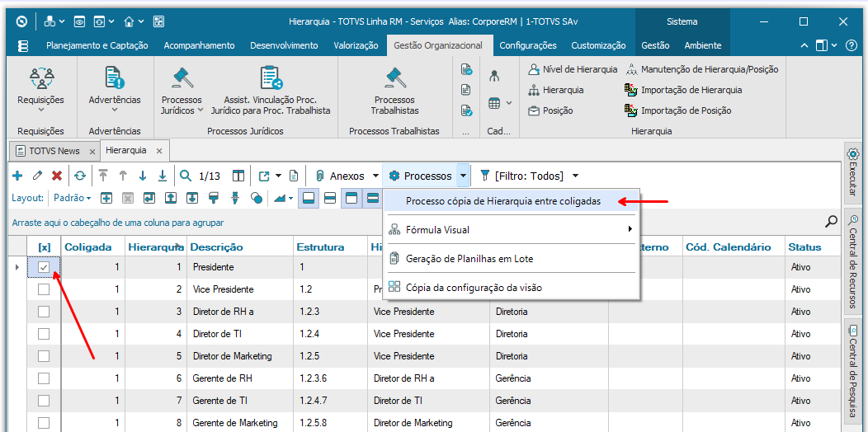The image size is (868, 432).
Task: Click the document report icon
Action: [295, 176]
